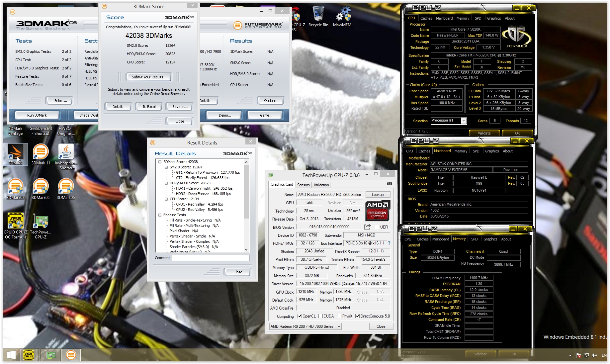The width and height of the screenshot is (610, 364).
Task: Open the HWBOT Unigine desktop icon
Action: [66, 131]
